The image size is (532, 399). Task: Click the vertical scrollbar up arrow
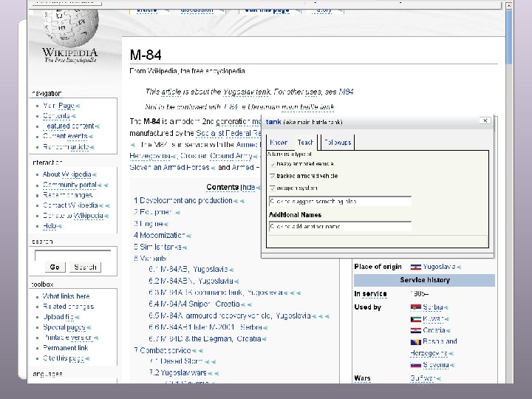click(508, 6)
